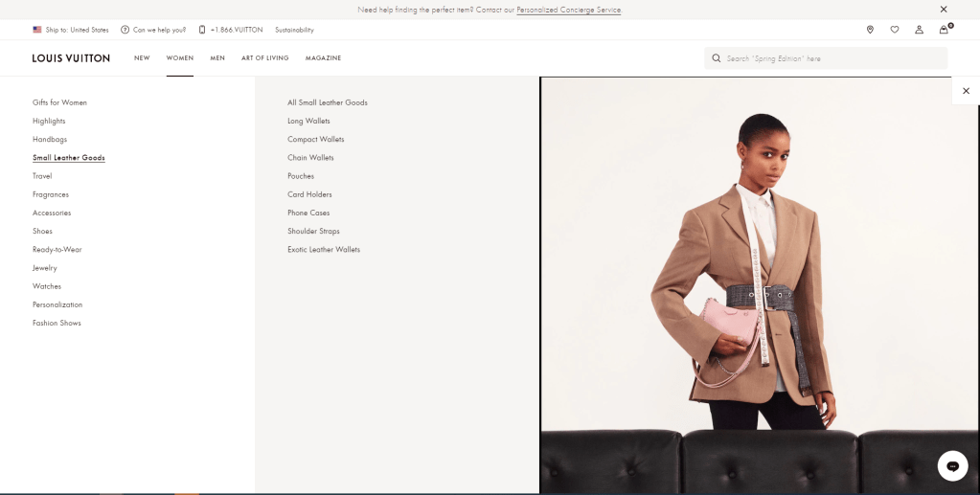Expand the Ready-to-Wear category
Image resolution: width=980 pixels, height=495 pixels.
pyautogui.click(x=57, y=249)
